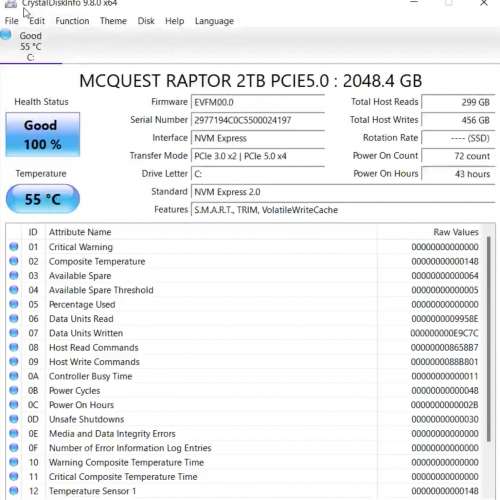This screenshot has width=500, height=500.
Task: Open the Edit menu
Action: pyautogui.click(x=37, y=21)
